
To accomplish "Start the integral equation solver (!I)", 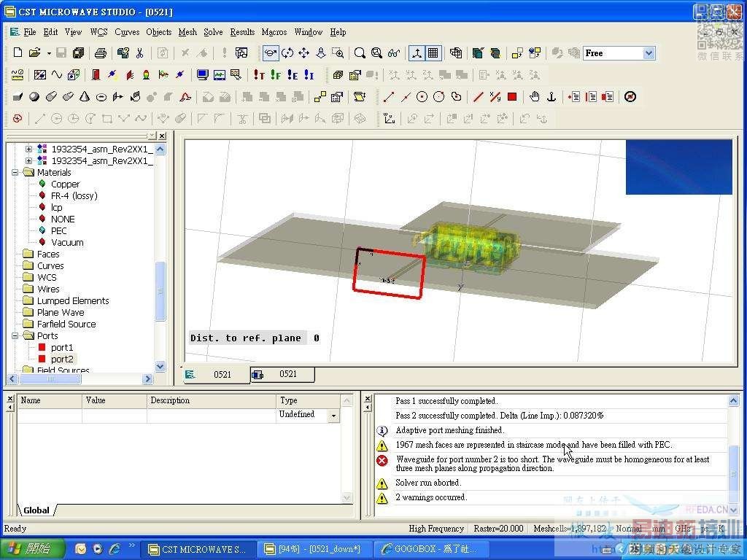I will point(309,75).
